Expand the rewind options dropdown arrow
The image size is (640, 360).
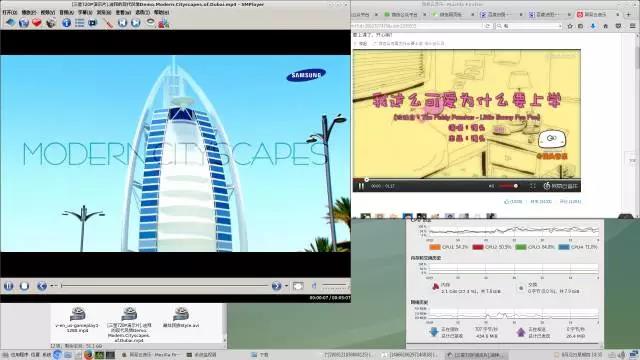52,286
